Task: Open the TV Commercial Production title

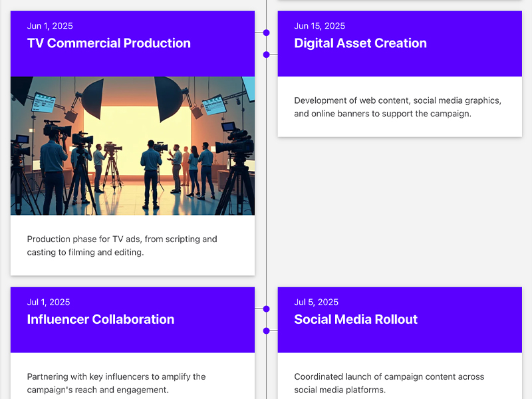Action: [x=108, y=43]
